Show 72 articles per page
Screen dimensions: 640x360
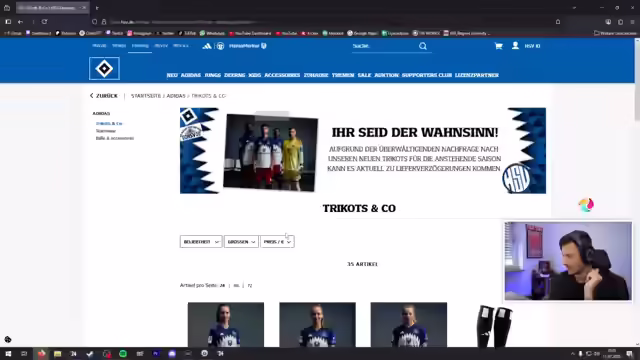pos(250,286)
